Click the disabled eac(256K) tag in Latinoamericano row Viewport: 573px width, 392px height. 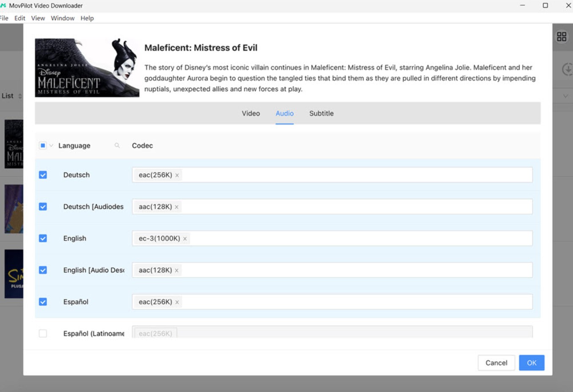(x=155, y=333)
